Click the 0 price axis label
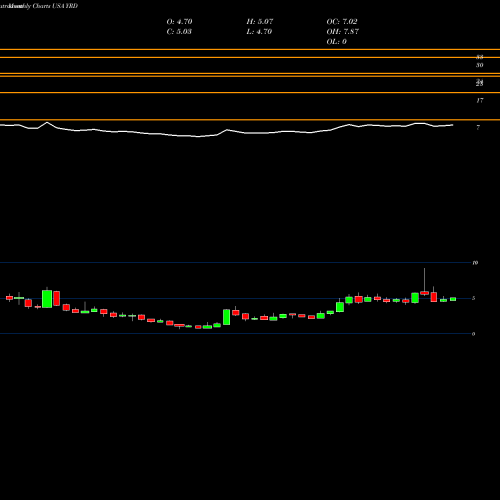The width and height of the screenshot is (500, 500). point(474,334)
